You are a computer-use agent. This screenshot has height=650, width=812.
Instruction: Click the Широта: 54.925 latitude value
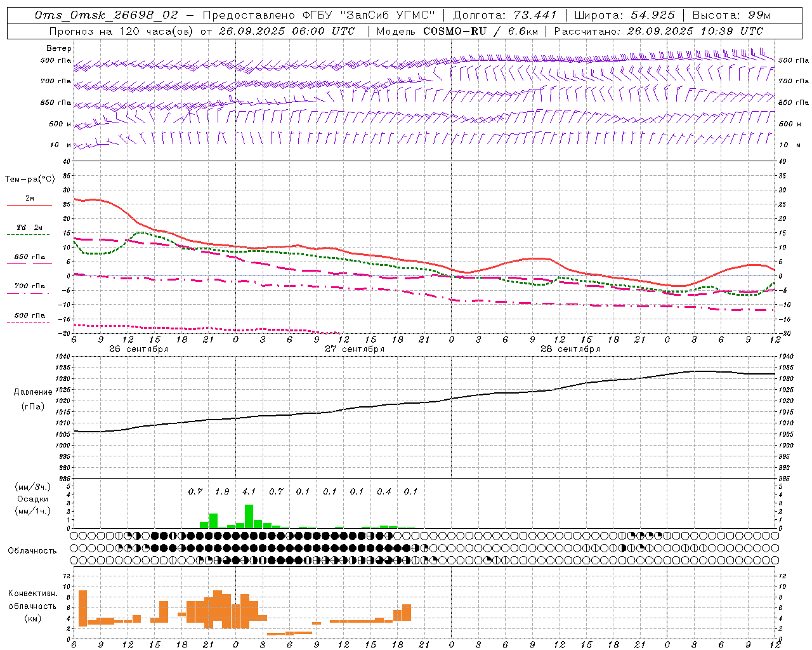point(624,15)
